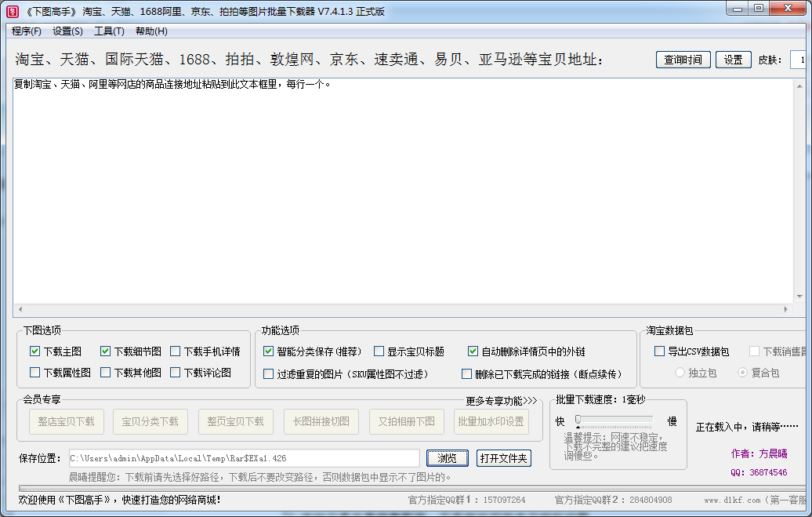Uncheck the 下载主图 checkbox
Viewport: 812px width, 517px height.
click(x=34, y=351)
